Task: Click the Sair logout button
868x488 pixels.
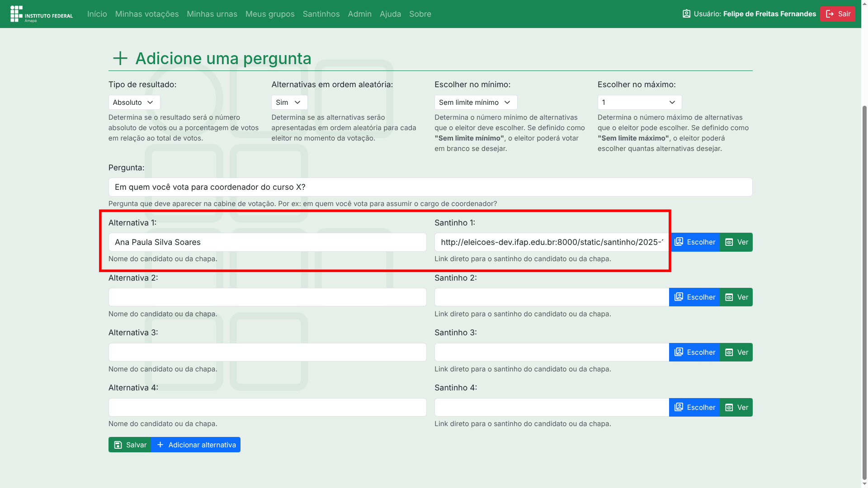Action: click(x=837, y=14)
